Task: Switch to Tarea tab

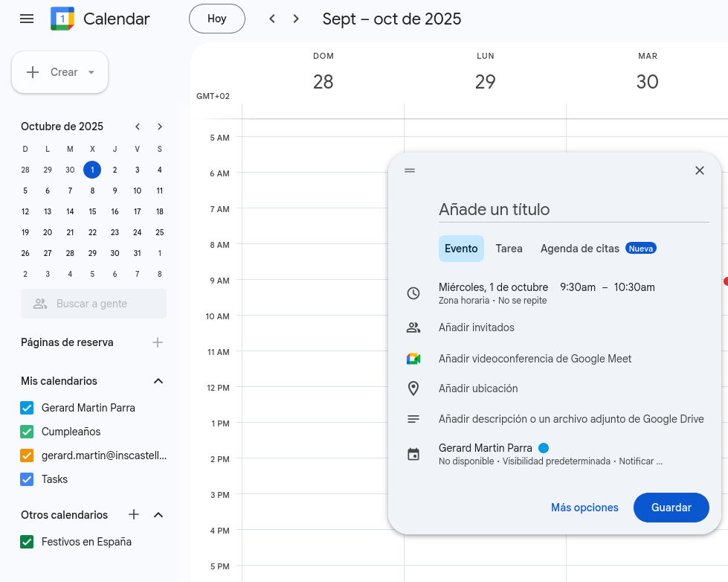Action: tap(509, 249)
